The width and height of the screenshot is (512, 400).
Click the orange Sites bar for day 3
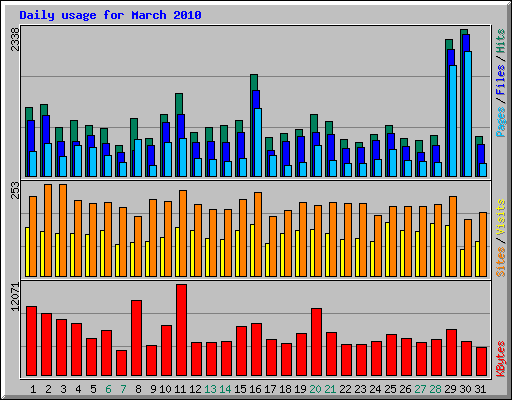point(63,230)
